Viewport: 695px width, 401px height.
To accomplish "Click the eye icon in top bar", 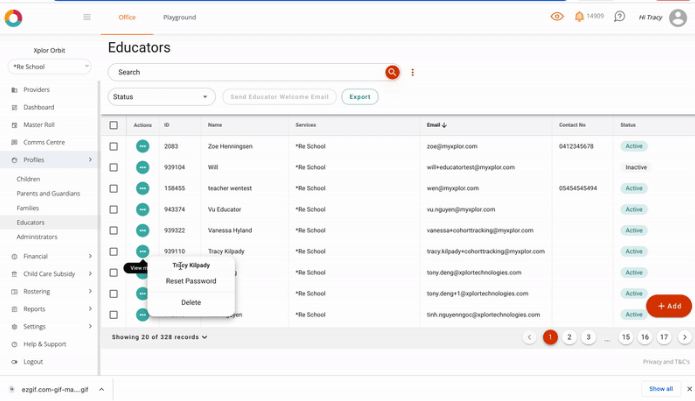I will 557,17.
